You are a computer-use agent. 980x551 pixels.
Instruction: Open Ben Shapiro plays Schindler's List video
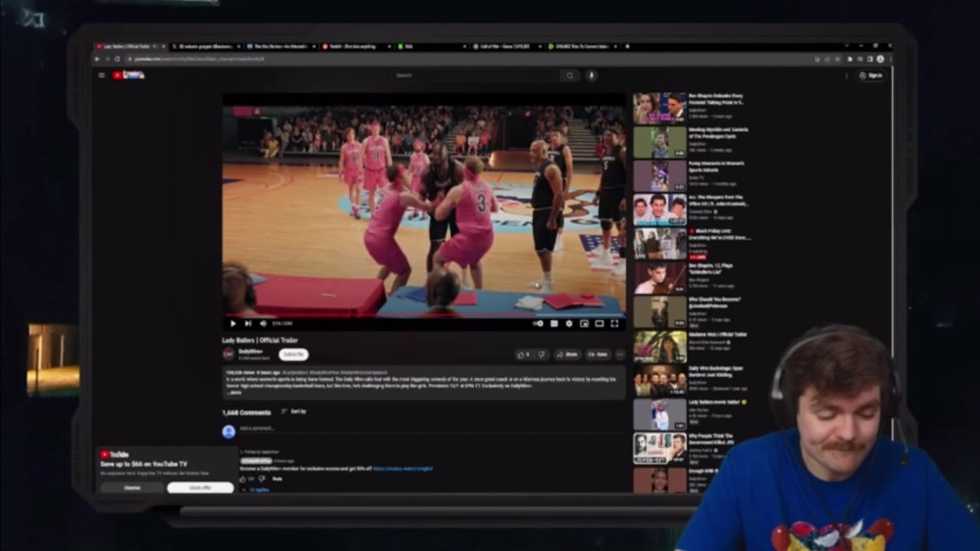pos(659,278)
